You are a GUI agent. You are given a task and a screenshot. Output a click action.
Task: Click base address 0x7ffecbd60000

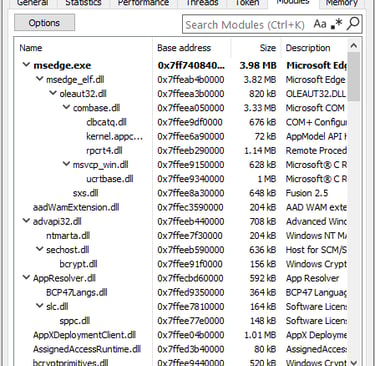191,278
